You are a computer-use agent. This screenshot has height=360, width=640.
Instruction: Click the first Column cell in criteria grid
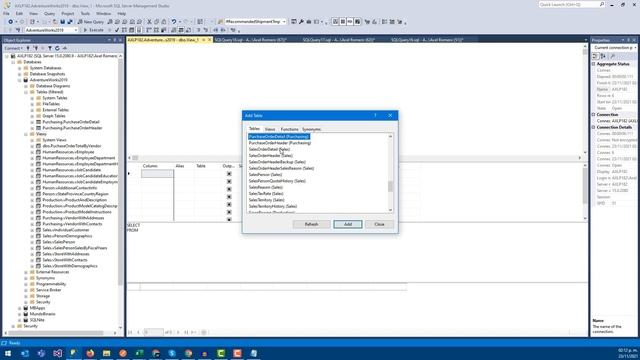tap(157, 174)
